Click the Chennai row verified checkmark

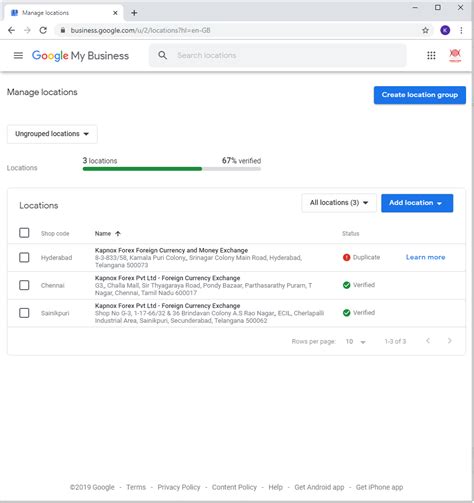click(x=346, y=285)
